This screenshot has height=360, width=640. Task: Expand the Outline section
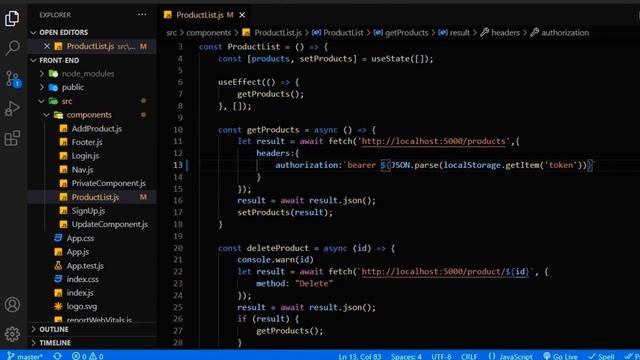(x=54, y=329)
